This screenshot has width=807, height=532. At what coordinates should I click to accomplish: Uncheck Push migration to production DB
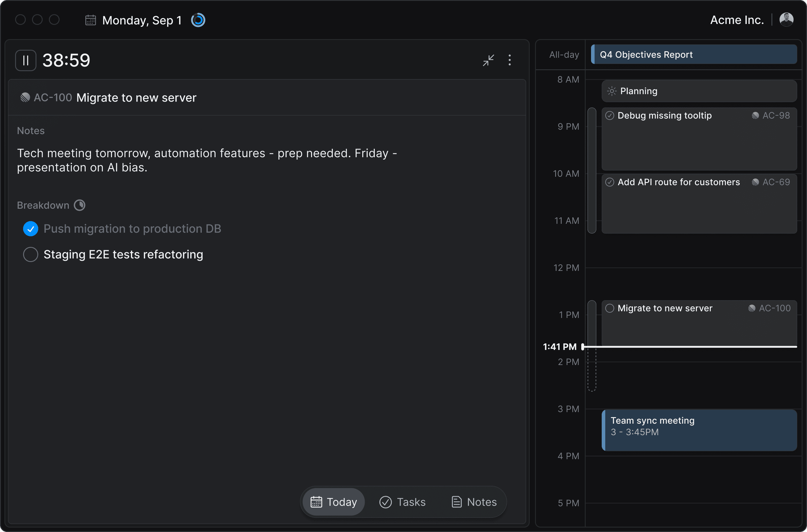pyautogui.click(x=30, y=228)
